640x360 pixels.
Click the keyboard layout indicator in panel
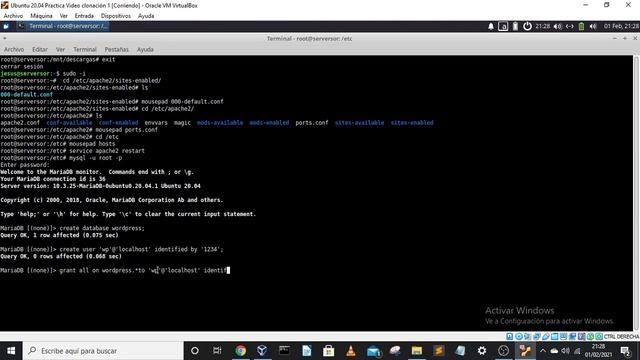pyautogui.click(x=503, y=26)
